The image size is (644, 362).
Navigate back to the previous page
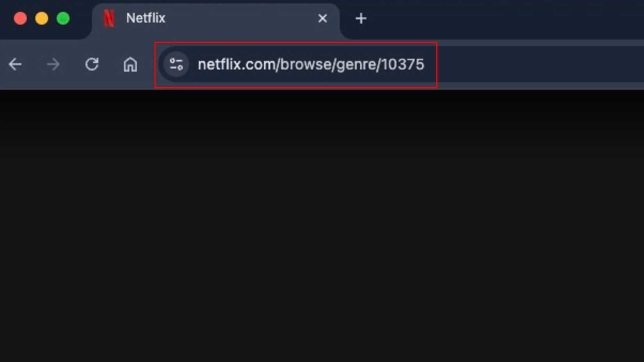[x=15, y=65]
